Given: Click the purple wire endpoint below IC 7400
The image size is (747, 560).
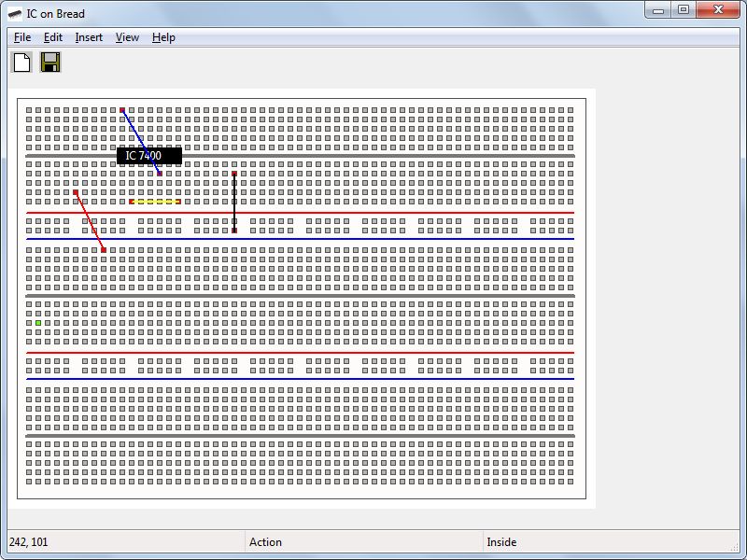Looking at the screenshot, I should click(159, 174).
